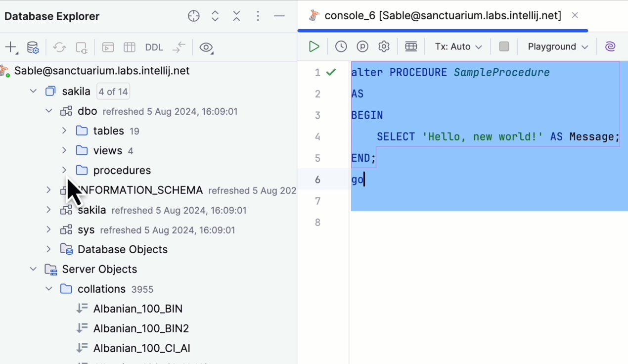Select the Albanian_100_BIN collation
The height and width of the screenshot is (364, 628).
[x=138, y=309]
